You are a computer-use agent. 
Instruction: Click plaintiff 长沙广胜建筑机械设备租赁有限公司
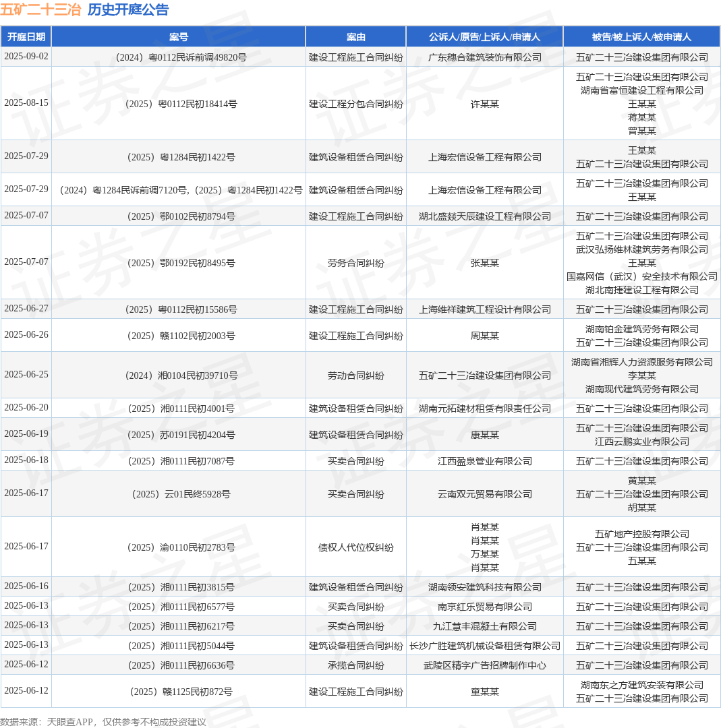point(484,646)
